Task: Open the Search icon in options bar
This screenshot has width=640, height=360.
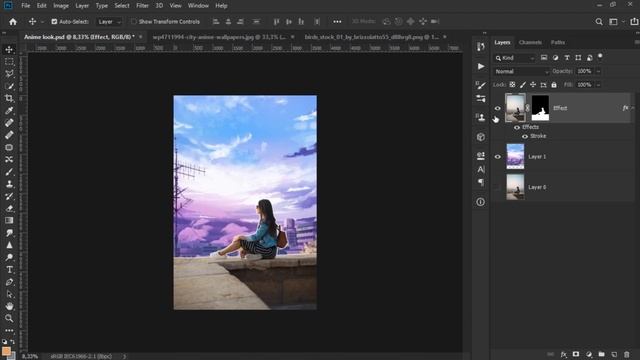Action: coord(599,22)
